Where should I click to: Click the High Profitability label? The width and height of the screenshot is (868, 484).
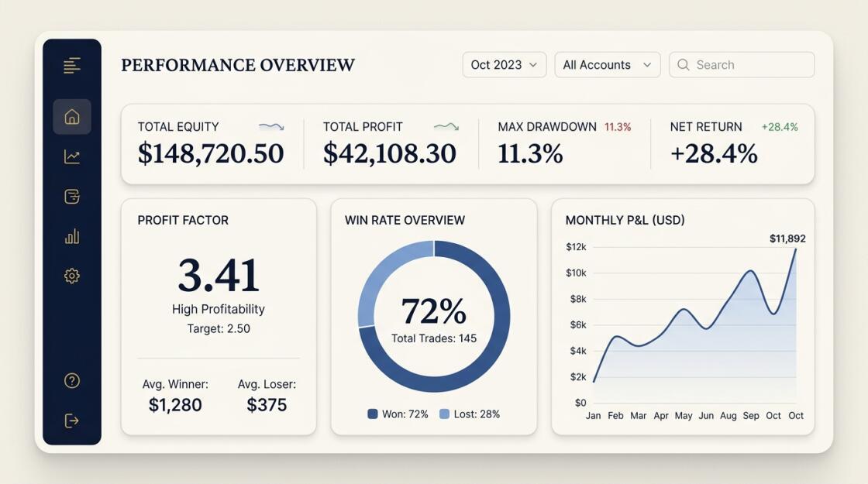click(218, 309)
